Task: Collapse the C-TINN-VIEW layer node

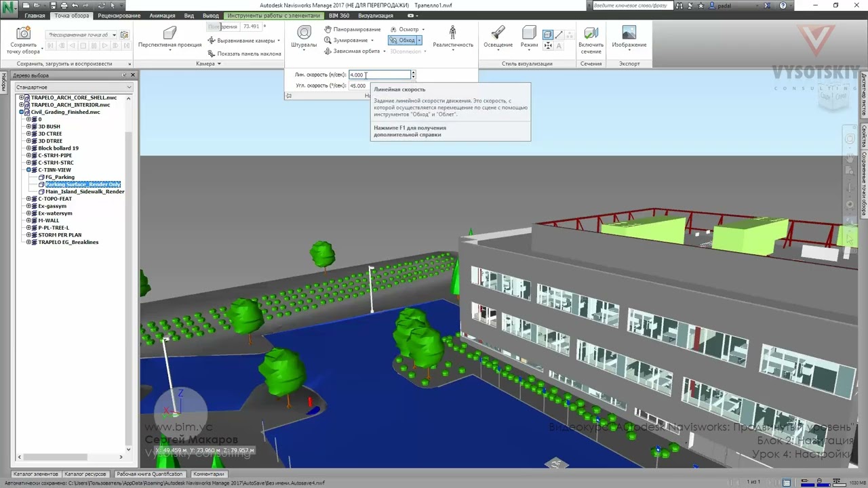Action: click(x=28, y=170)
